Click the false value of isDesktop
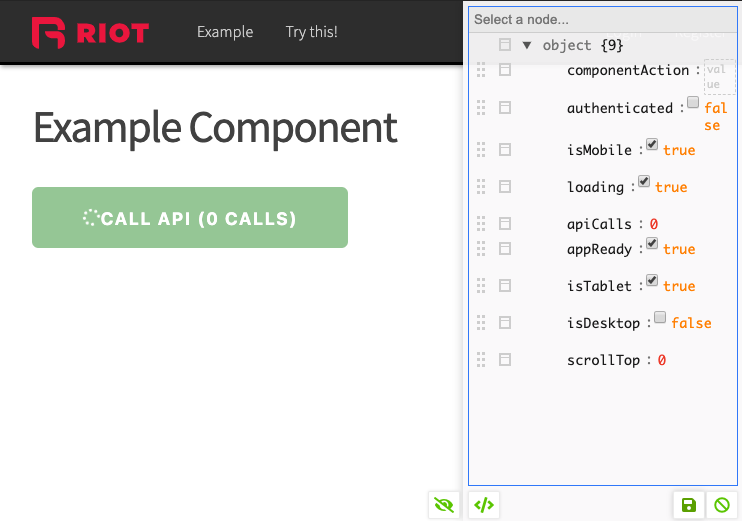The width and height of the screenshot is (742, 521). [x=691, y=323]
